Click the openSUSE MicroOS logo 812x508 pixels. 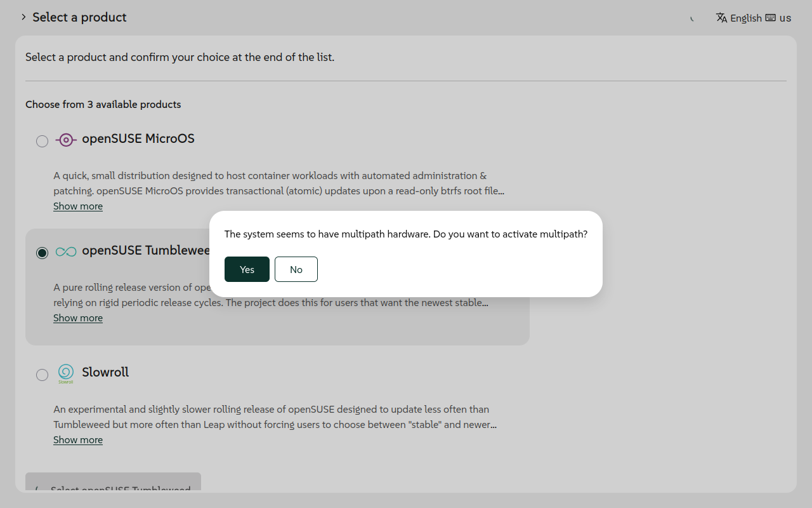65,139
